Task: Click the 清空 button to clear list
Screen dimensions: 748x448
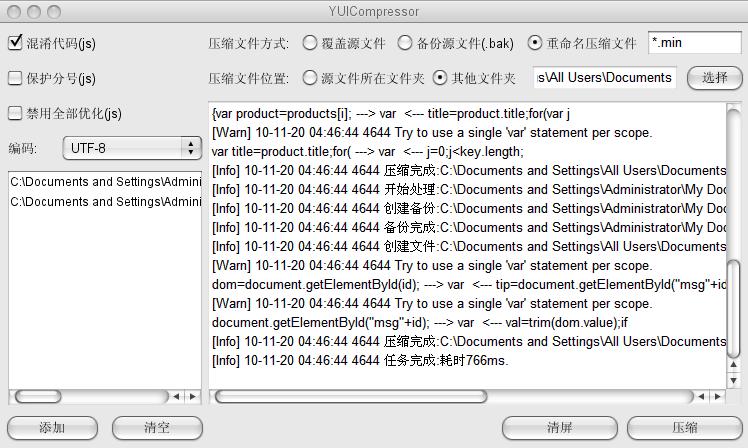Action: [157, 427]
